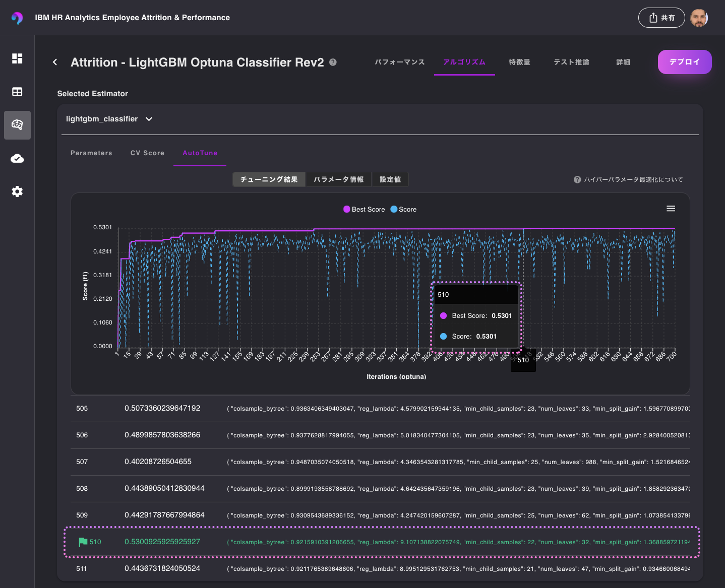Open the 特徴量 tab
This screenshot has height=588, width=725.
[520, 62]
